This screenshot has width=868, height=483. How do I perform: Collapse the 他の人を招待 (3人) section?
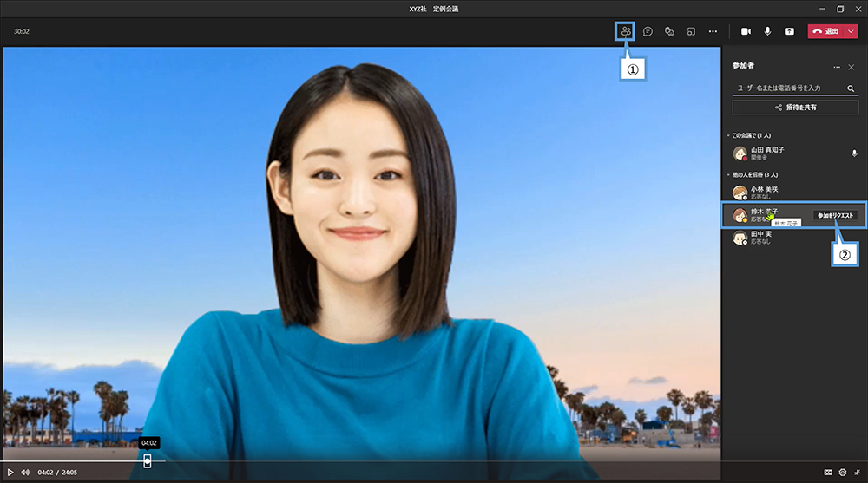coord(728,175)
